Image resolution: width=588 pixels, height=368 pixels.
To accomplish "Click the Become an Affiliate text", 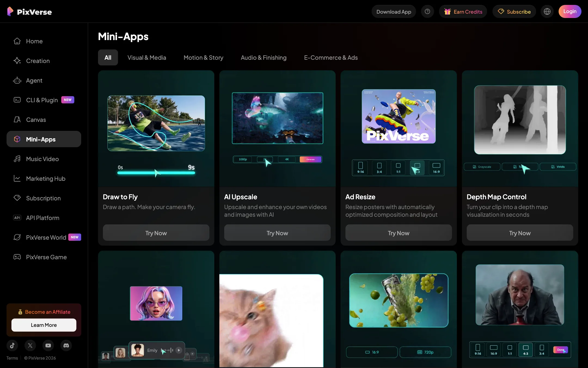I will click(48, 312).
